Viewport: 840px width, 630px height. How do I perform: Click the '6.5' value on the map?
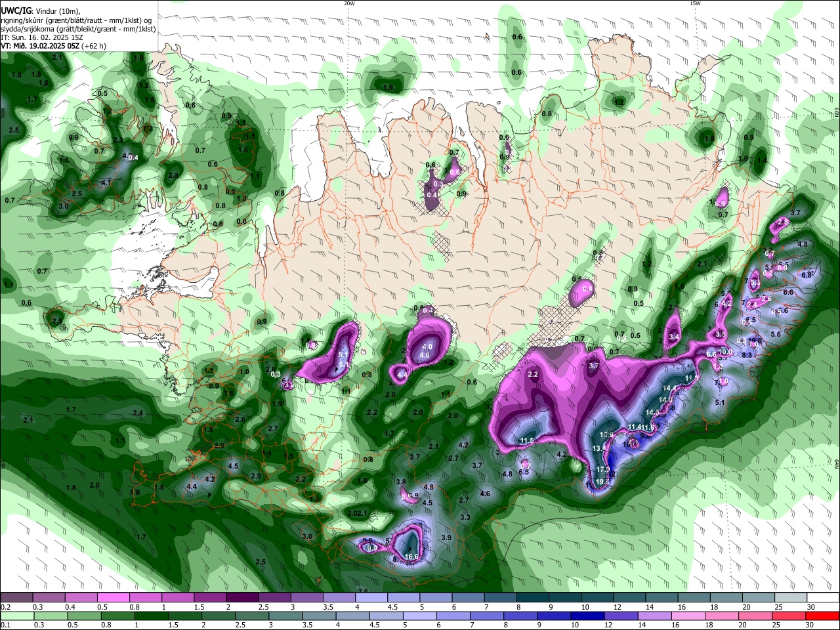coord(524,472)
